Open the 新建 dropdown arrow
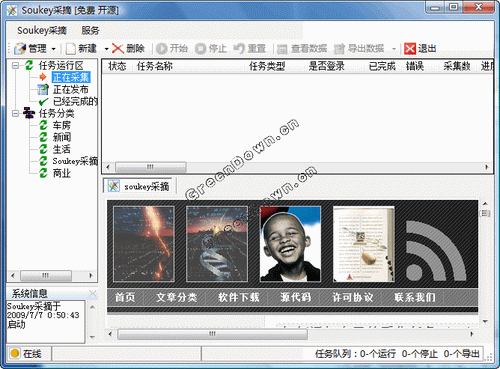Image resolution: width=500 pixels, height=369 pixels. click(106, 49)
